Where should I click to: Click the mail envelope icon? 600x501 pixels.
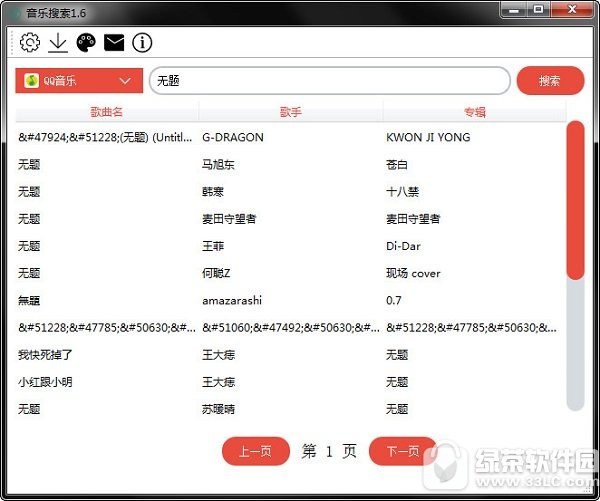(114, 42)
